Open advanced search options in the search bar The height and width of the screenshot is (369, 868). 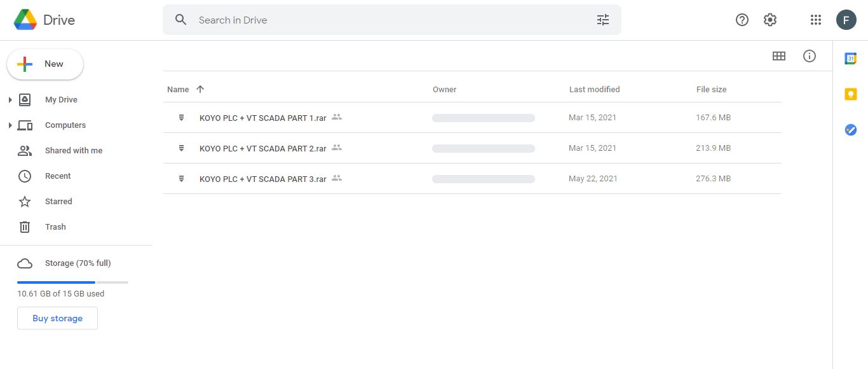[602, 20]
